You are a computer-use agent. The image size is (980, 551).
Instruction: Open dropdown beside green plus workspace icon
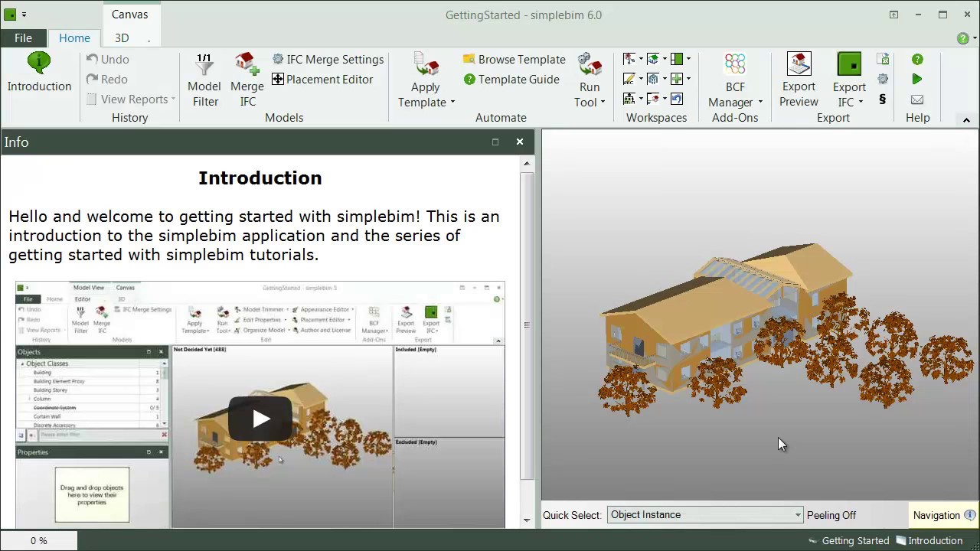click(x=688, y=79)
